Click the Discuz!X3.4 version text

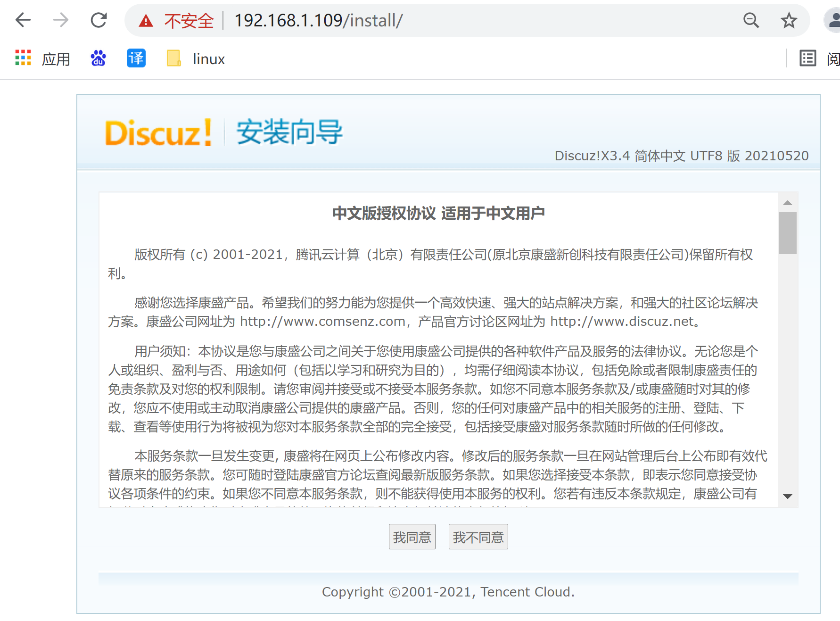(x=681, y=156)
